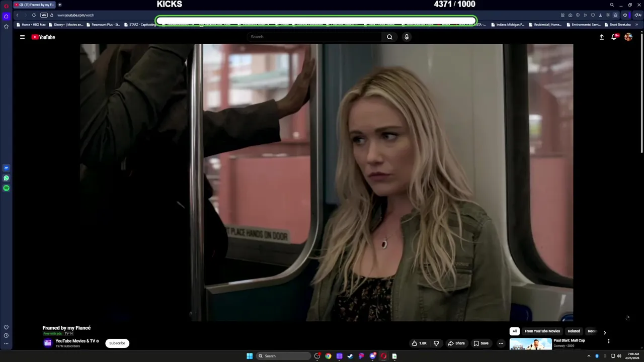644x362 pixels.
Task: Open Environmental Servi... bookmark
Action: pyautogui.click(x=584, y=25)
